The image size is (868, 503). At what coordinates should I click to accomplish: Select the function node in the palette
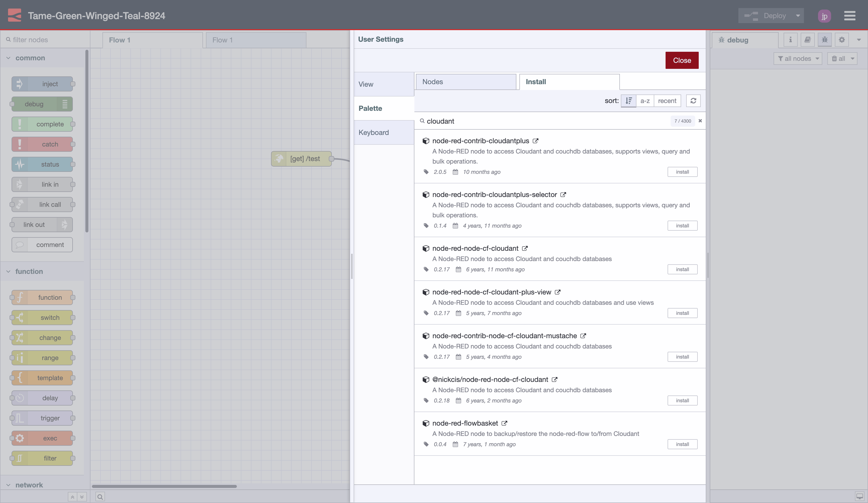click(42, 297)
